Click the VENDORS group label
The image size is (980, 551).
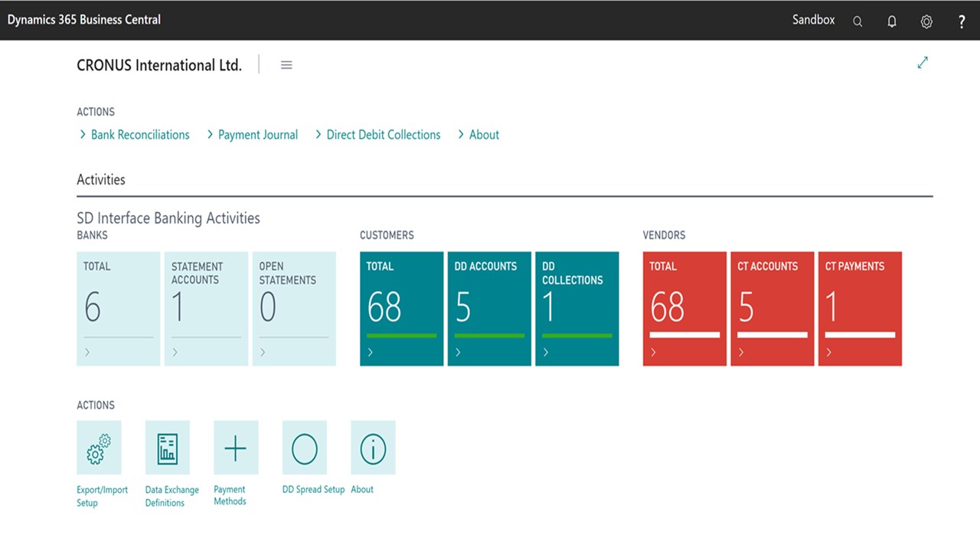pos(665,235)
